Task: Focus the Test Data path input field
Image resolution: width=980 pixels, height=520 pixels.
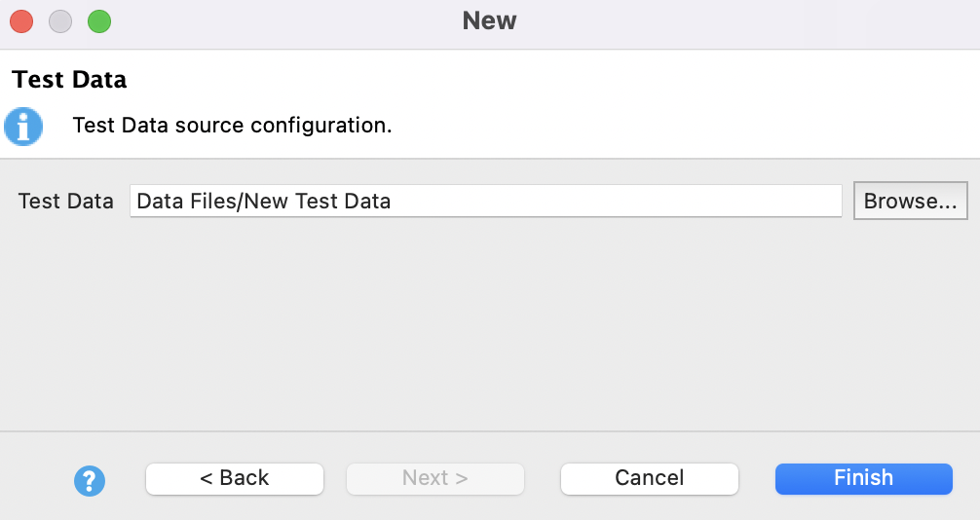Action: (485, 201)
